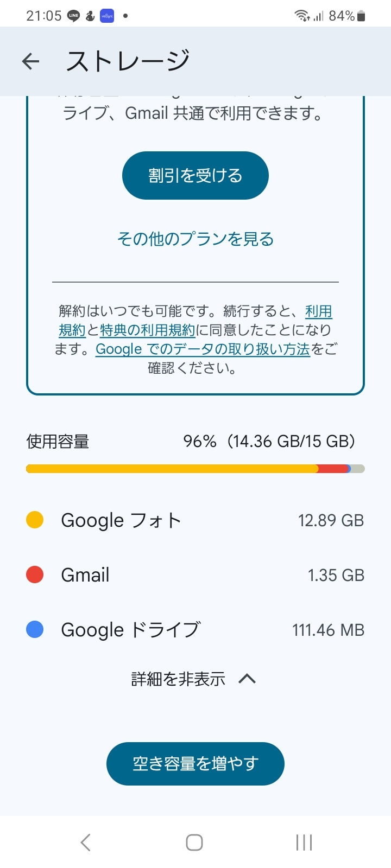Tap the red Gmail color dot
The height and width of the screenshot is (868, 391).
tap(35, 575)
